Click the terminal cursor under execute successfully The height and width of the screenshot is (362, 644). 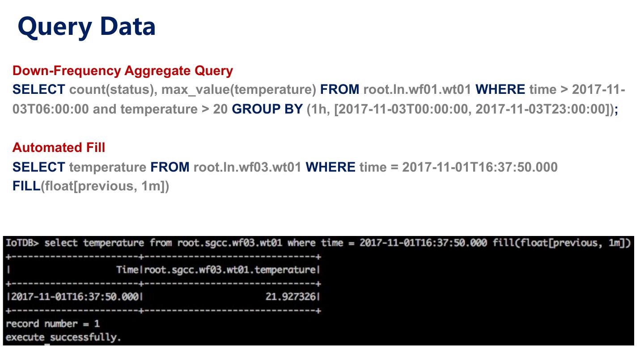click(x=47, y=344)
